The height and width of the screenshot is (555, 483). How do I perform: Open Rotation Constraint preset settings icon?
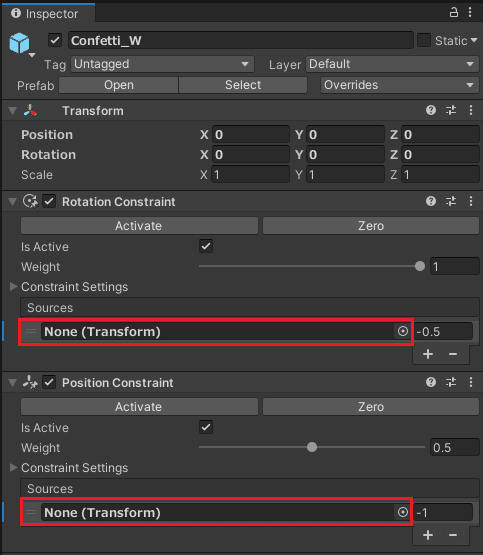click(451, 201)
